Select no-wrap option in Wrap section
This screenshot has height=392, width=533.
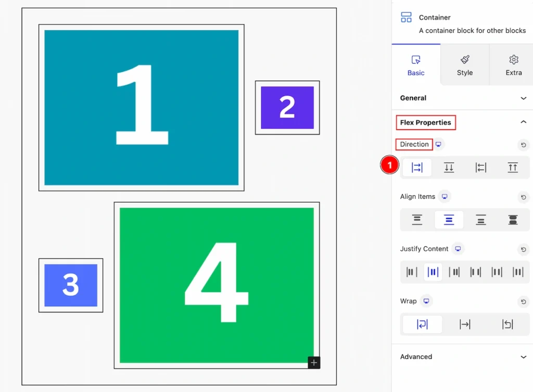465,324
